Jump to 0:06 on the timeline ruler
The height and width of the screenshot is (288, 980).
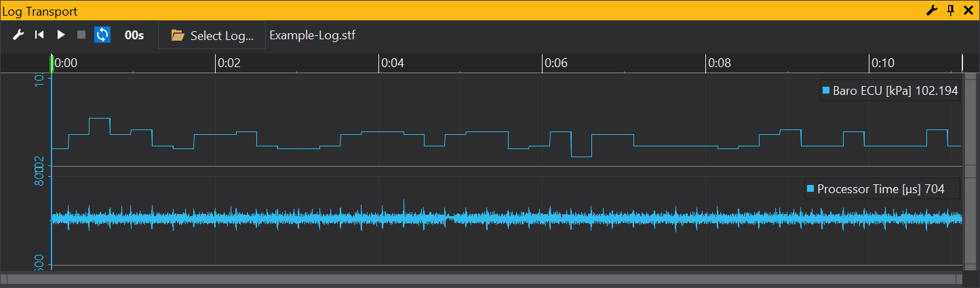(555, 64)
